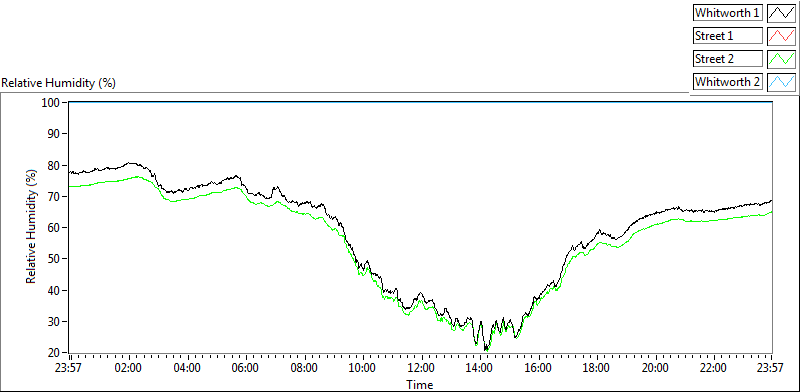Click the Whitworth 1 black line swatch

coord(781,13)
